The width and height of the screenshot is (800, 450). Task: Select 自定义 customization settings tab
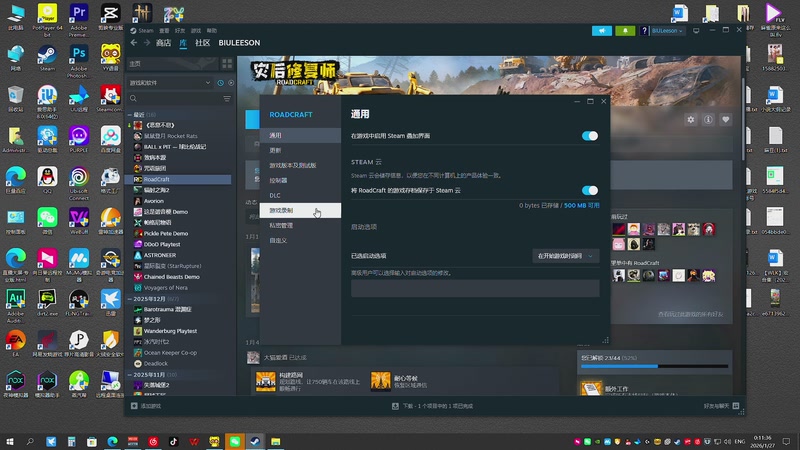point(300,240)
